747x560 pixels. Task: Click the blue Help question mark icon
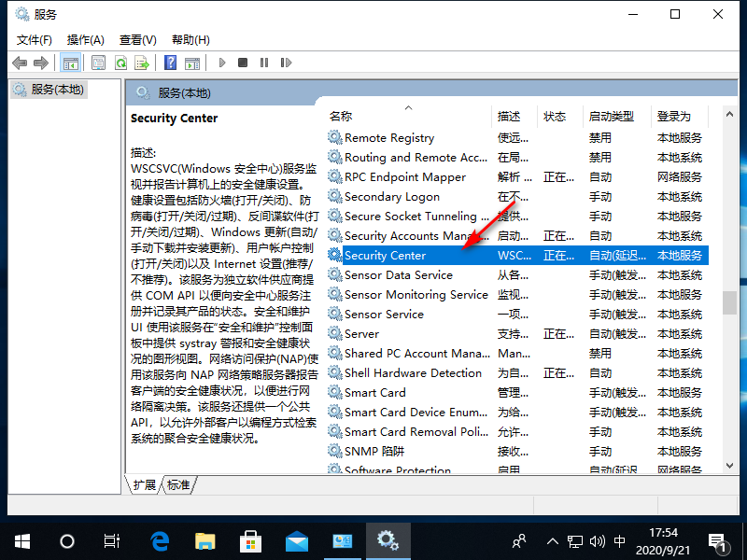coord(170,63)
